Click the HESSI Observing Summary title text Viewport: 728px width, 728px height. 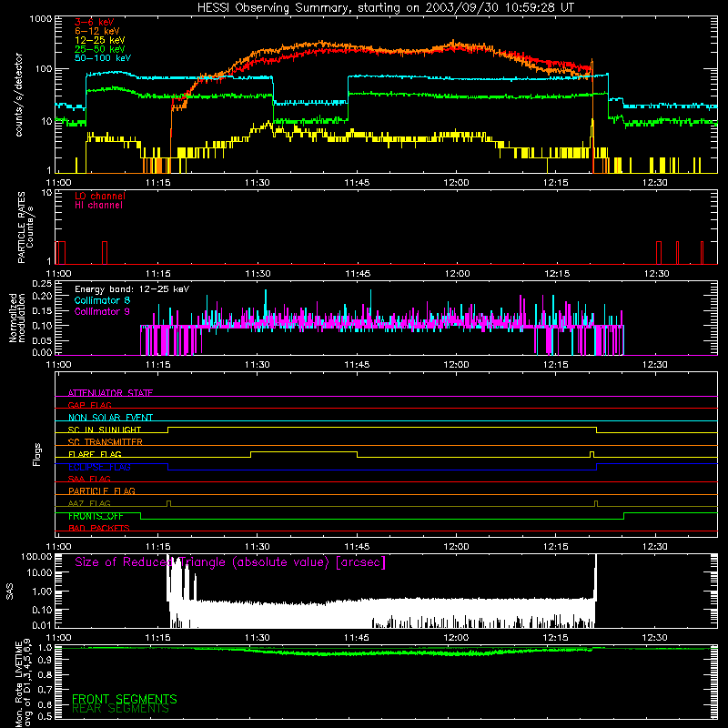pos(385,7)
